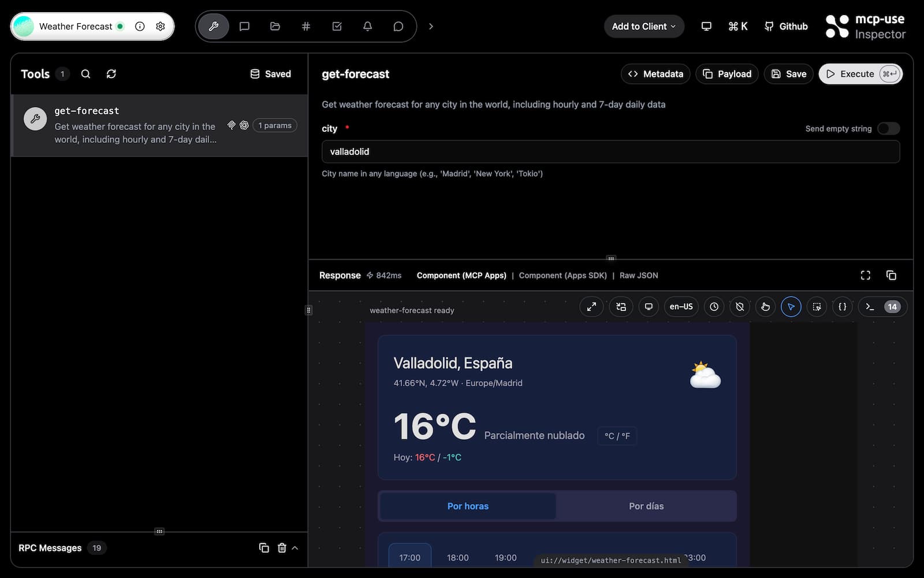Open the Add to Client dropdown

coord(643,26)
